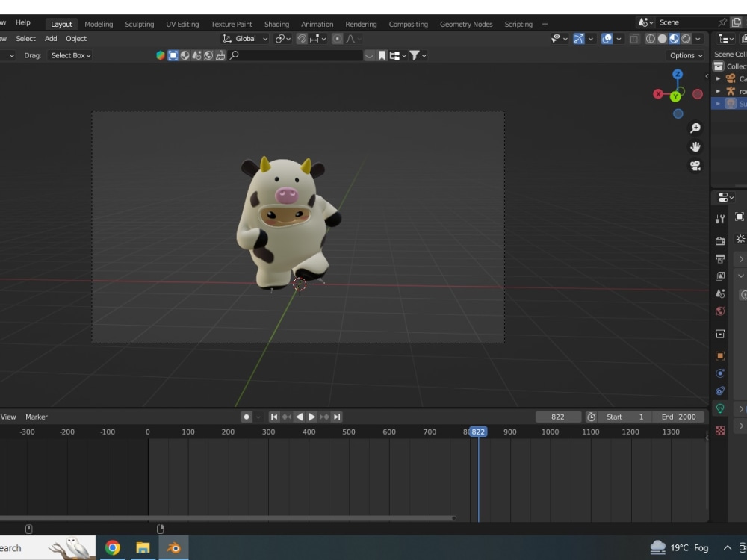Toggle Snapping magnet icon
Viewport: 747px width, 560px height.
pyautogui.click(x=301, y=38)
